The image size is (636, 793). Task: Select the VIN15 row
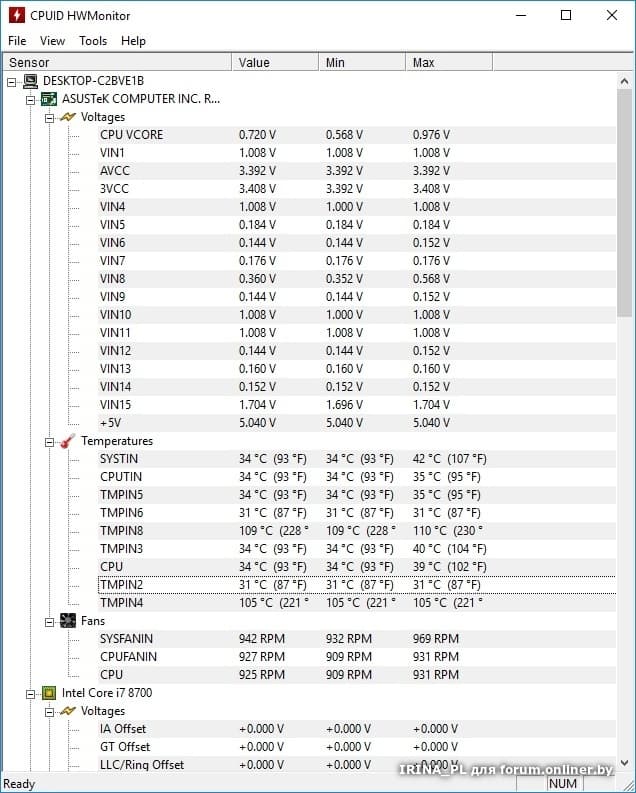coord(357,405)
